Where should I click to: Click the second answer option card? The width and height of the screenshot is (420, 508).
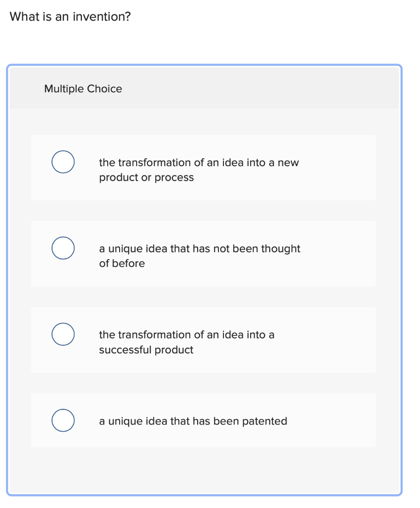[204, 254]
